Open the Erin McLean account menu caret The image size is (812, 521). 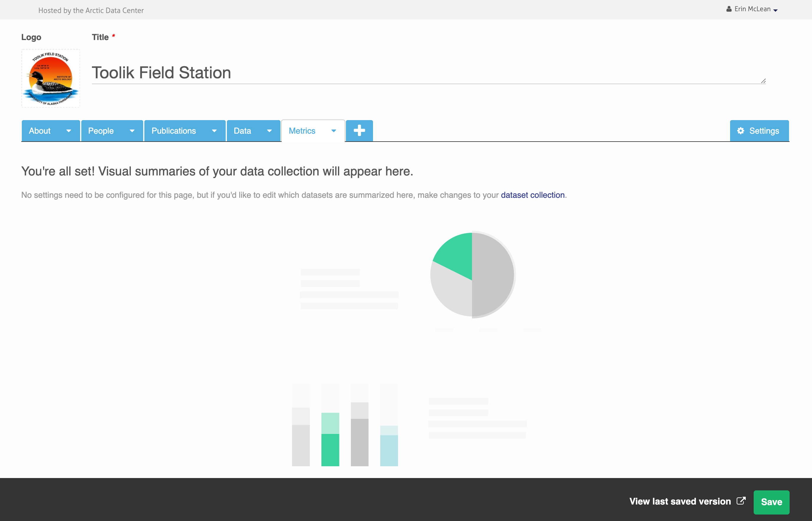[775, 10]
